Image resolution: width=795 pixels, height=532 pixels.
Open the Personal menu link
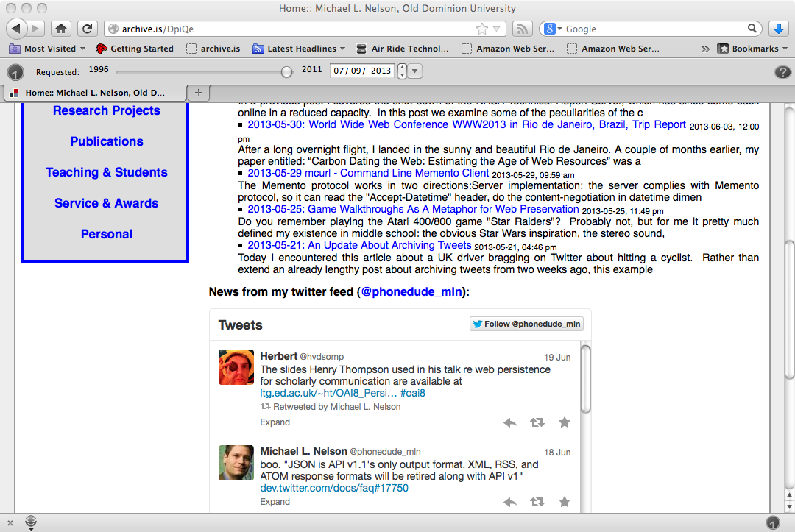[x=107, y=234]
